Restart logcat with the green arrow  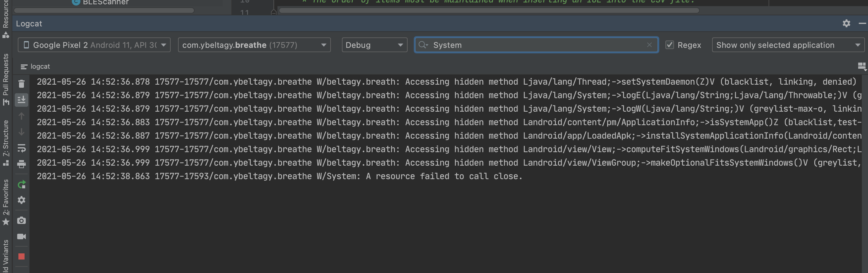click(21, 184)
